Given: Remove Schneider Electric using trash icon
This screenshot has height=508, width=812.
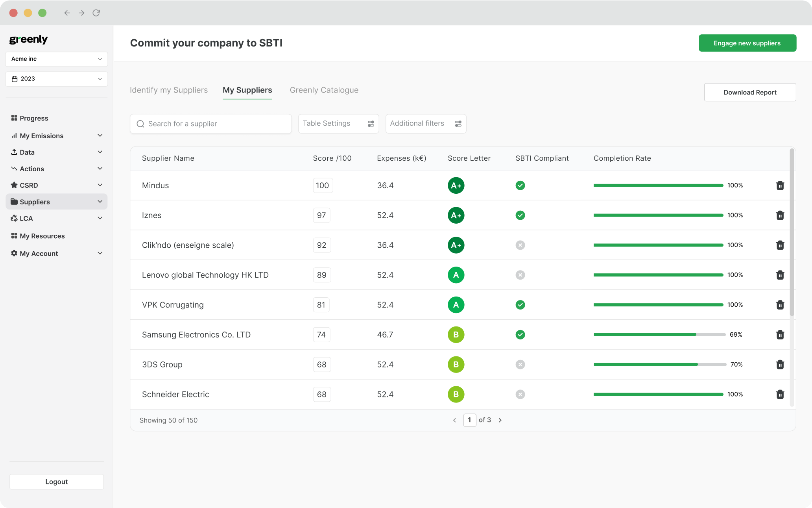Looking at the screenshot, I should (x=780, y=394).
